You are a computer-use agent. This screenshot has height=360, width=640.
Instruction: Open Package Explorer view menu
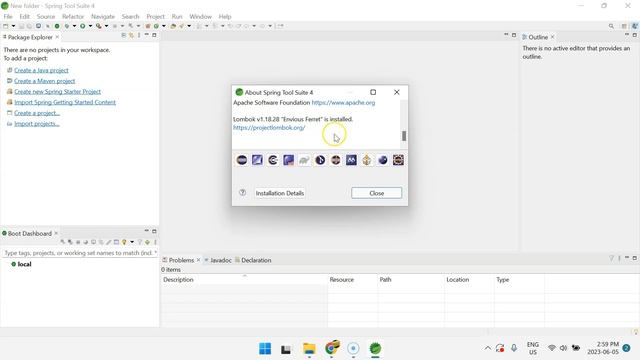pos(139,36)
